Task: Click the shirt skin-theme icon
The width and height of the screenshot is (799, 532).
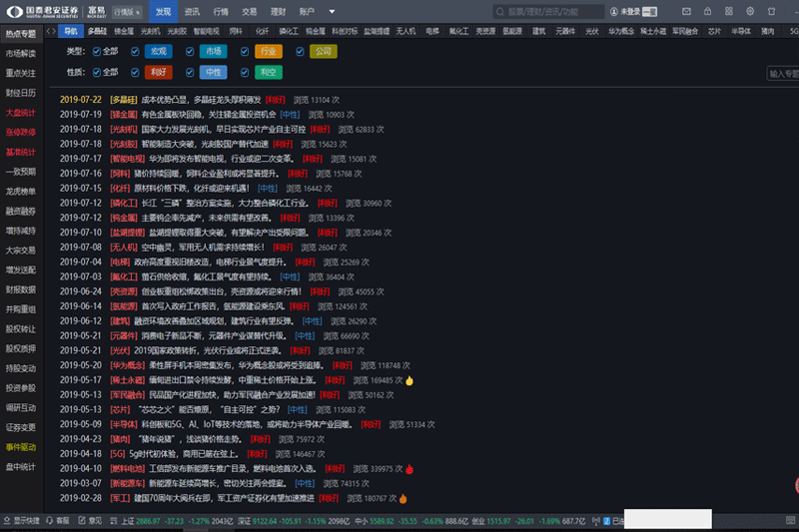Action: click(771, 11)
